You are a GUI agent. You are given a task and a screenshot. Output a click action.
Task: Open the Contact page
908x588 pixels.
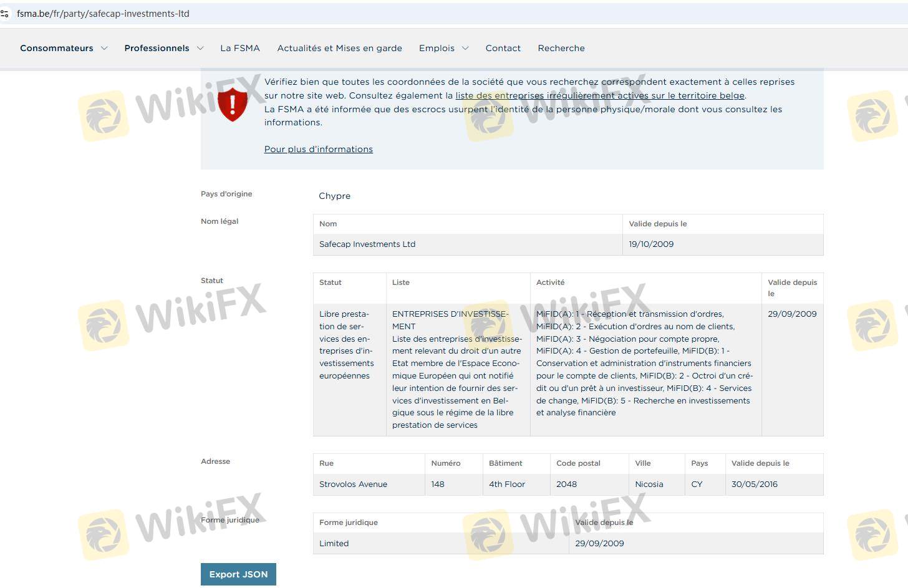click(x=503, y=48)
